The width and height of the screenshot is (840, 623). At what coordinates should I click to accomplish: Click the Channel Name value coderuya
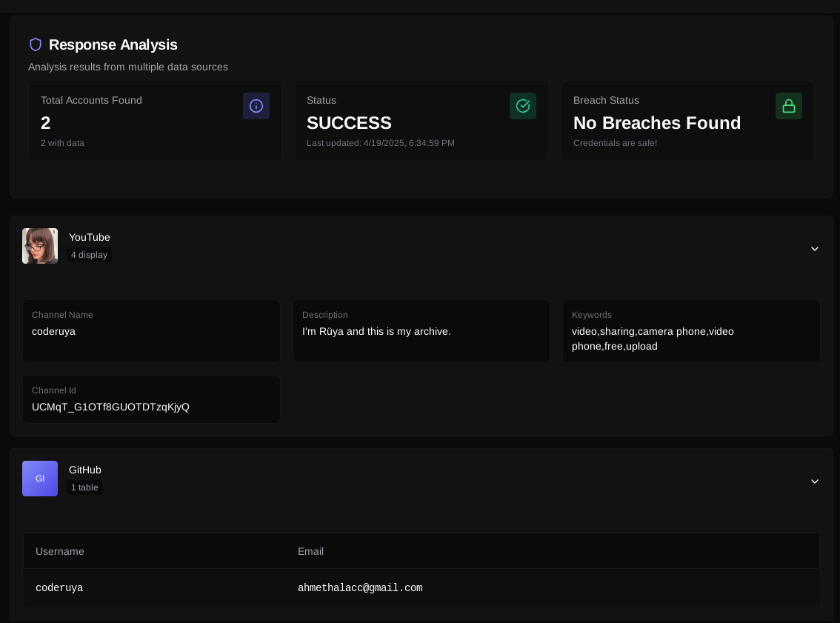pyautogui.click(x=53, y=332)
